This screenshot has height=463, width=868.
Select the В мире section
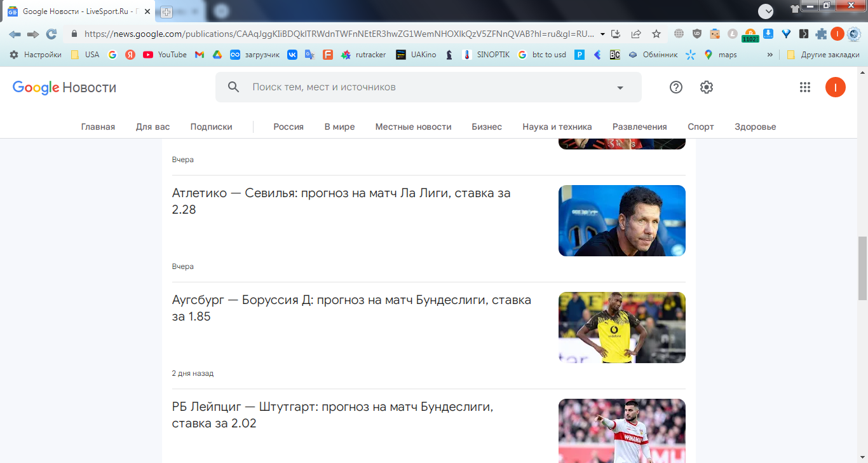(x=339, y=127)
